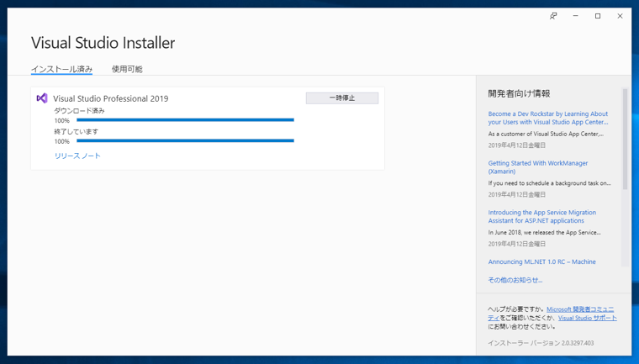
Task: Click the 開発者向け情報 heading
Action: (519, 93)
